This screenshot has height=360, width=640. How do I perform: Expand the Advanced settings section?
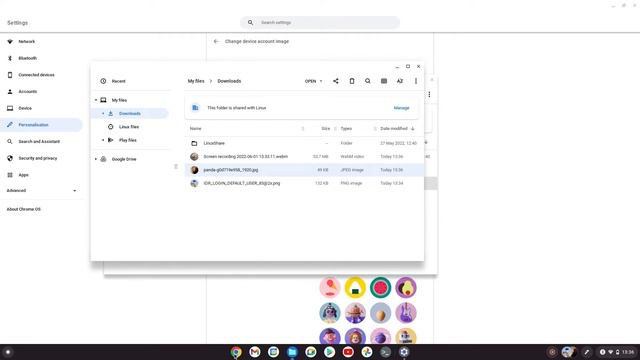[x=41, y=191]
